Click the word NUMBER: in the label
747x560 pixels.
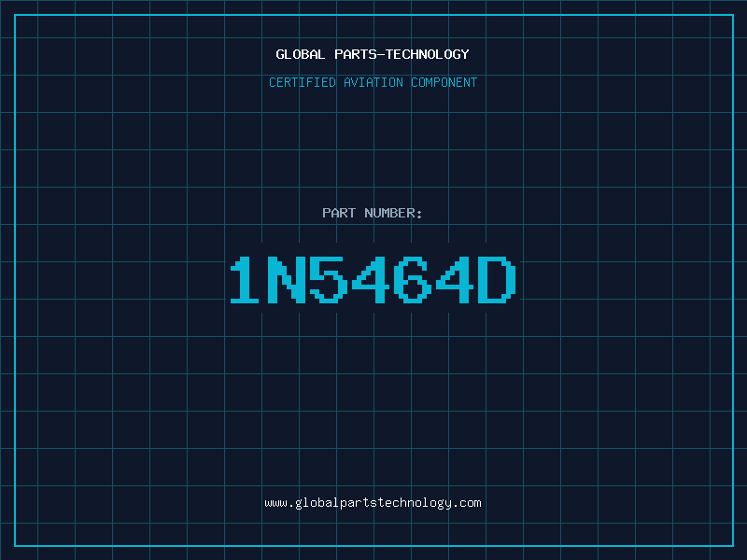(x=393, y=213)
